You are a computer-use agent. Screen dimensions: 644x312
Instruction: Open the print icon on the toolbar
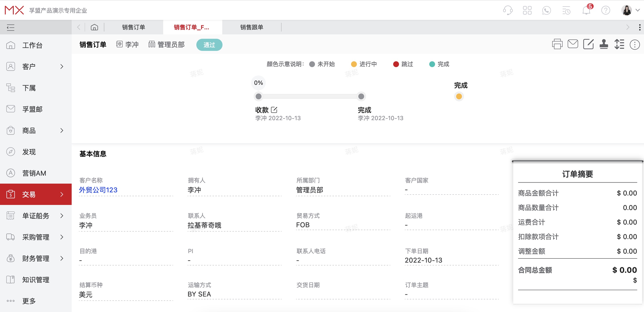(x=557, y=44)
